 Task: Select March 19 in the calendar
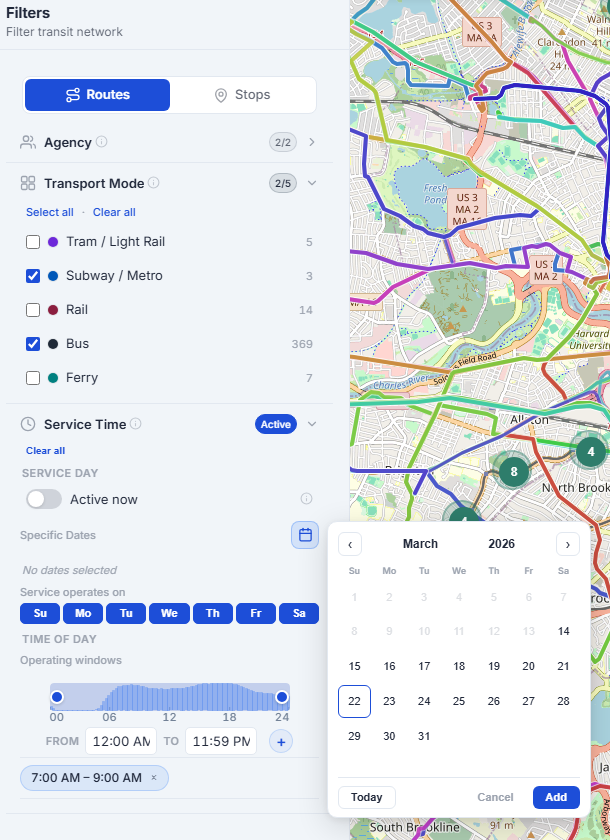click(x=494, y=666)
